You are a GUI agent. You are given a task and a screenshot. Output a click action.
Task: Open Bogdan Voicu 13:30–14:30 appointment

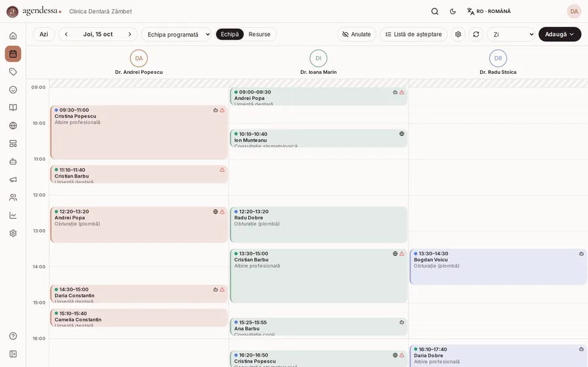pyautogui.click(x=498, y=267)
